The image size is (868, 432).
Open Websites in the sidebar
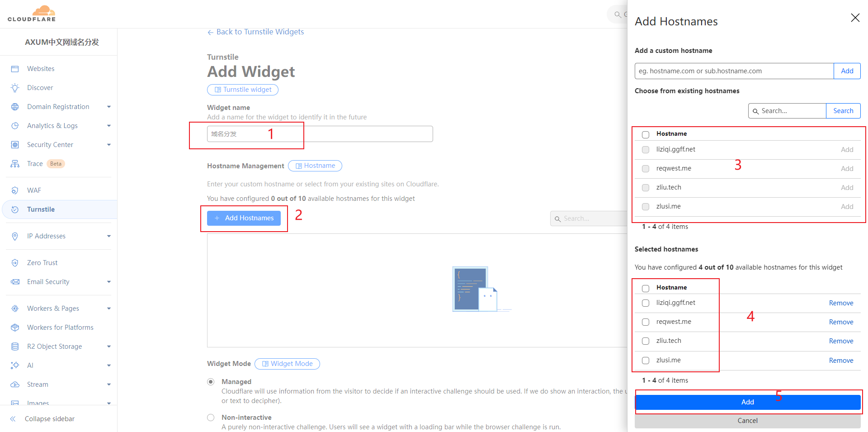(41, 69)
